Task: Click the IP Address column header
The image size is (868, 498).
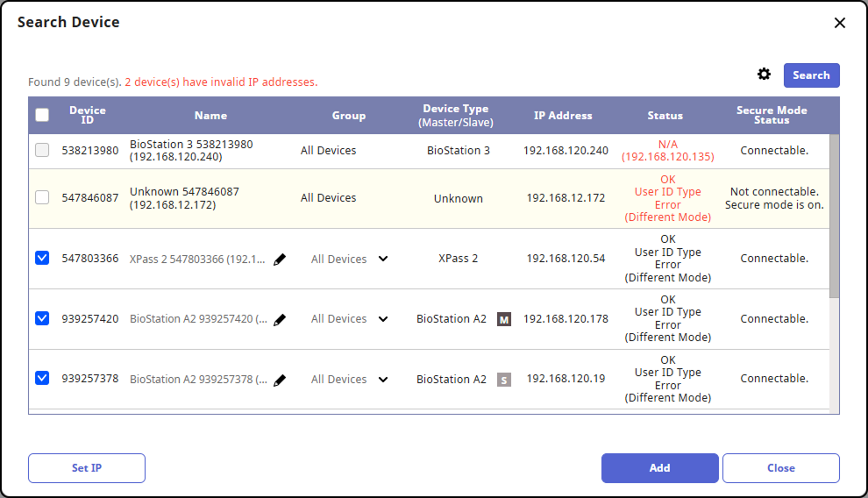Action: coord(563,116)
